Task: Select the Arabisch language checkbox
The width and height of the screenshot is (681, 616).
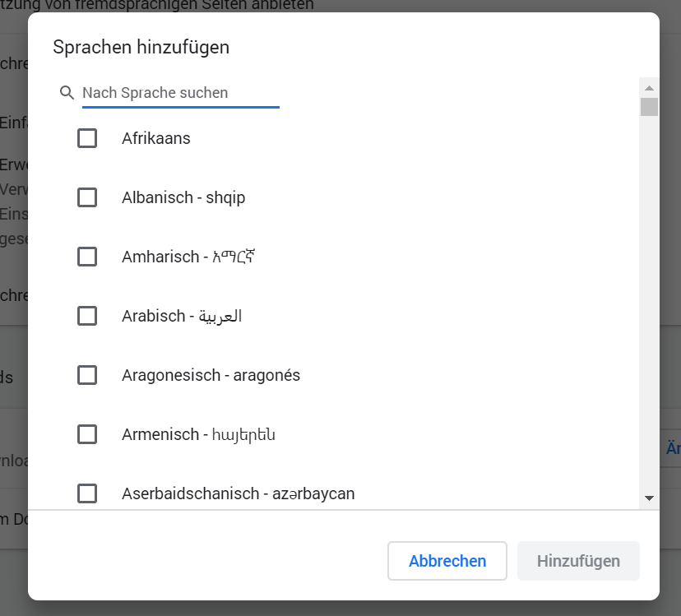Action: [87, 316]
